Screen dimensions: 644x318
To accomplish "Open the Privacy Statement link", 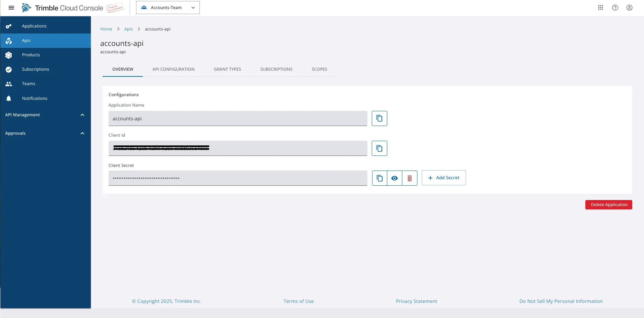I will [416, 301].
